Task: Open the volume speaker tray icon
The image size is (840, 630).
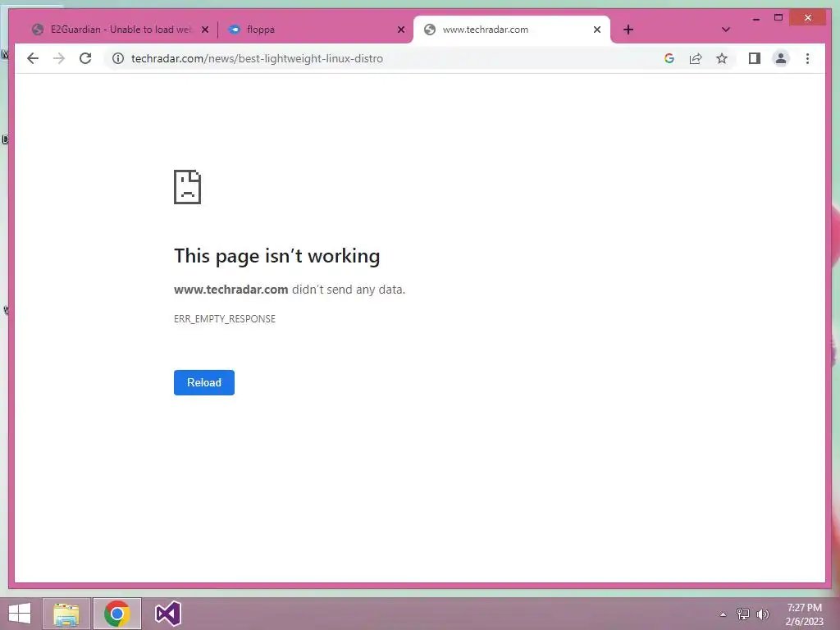Action: pos(762,614)
